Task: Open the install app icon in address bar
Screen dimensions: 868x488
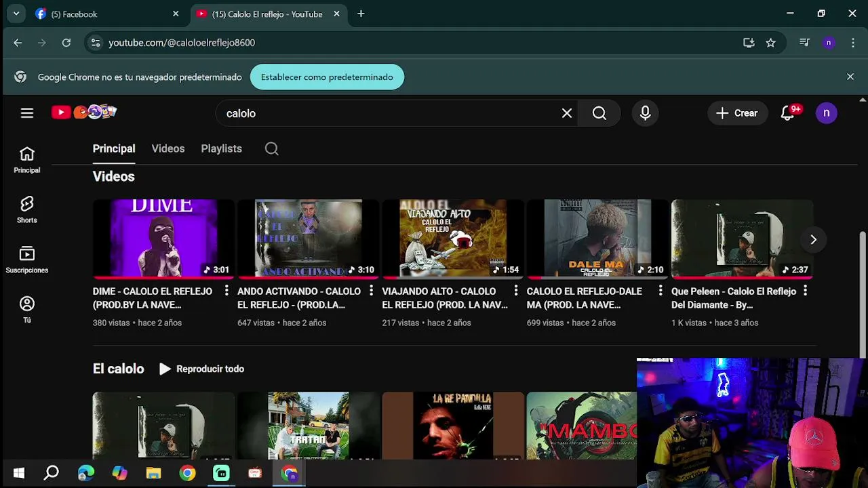Action: tap(749, 43)
